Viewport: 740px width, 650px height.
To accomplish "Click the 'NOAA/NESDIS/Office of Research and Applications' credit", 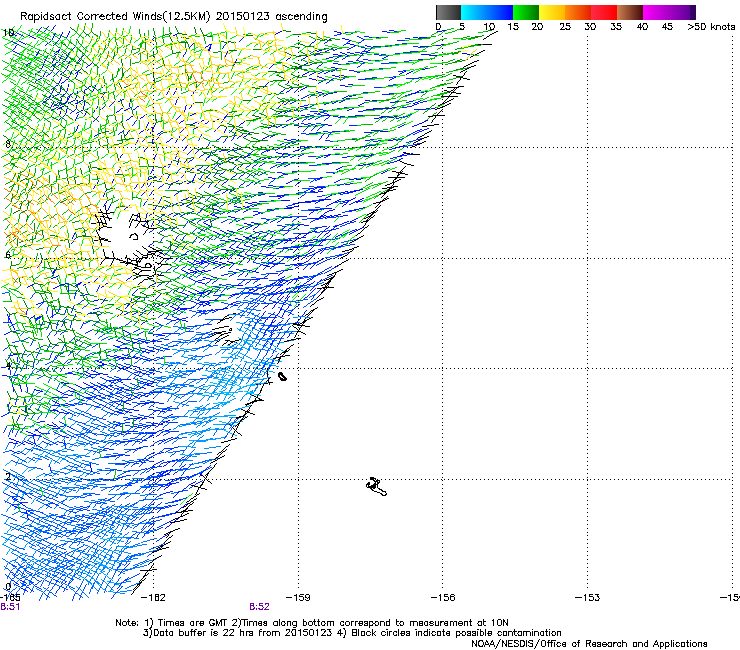I will 589,644.
